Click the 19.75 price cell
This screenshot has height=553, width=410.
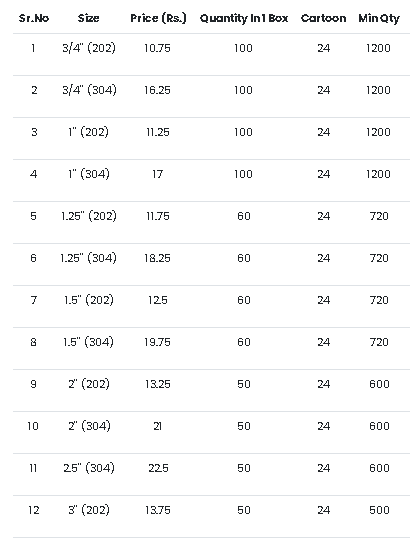pos(157,342)
